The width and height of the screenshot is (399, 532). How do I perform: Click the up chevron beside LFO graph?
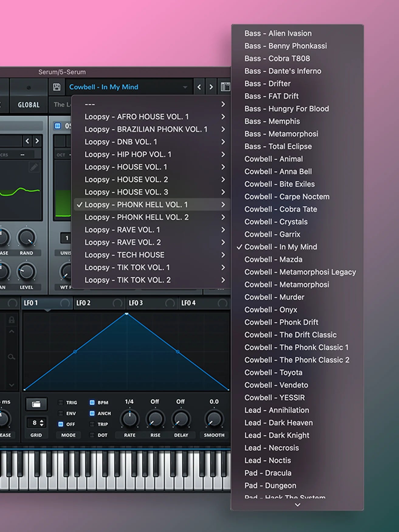pyautogui.click(x=12, y=332)
